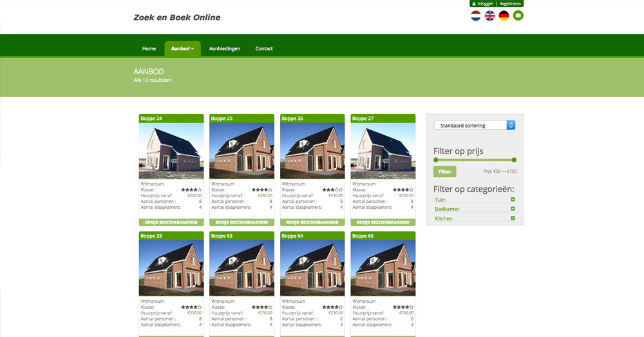Click the maximum price slider handle
644x337 pixels.
tap(514, 160)
